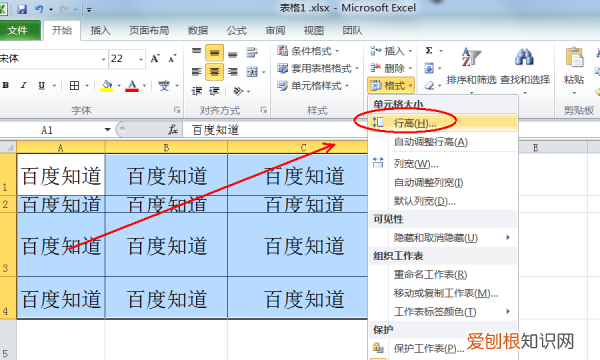Toggle bold formatting
The image size is (600, 360).
pyautogui.click(x=6, y=85)
